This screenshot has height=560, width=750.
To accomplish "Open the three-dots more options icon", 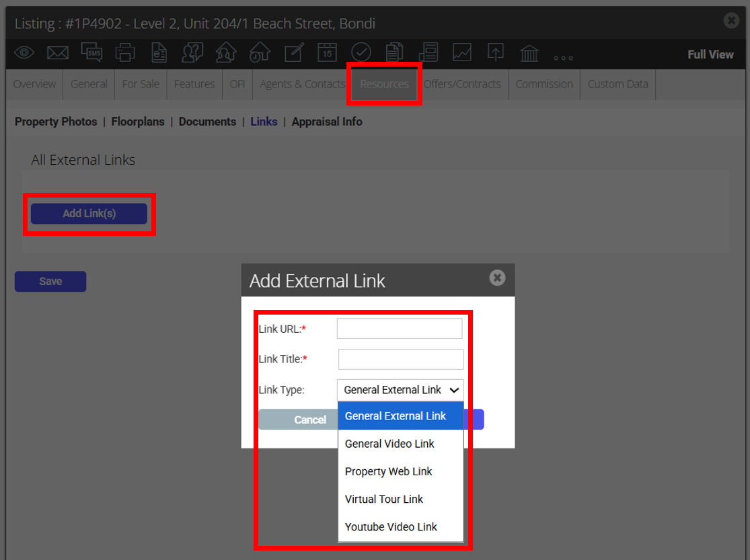I will click(564, 58).
